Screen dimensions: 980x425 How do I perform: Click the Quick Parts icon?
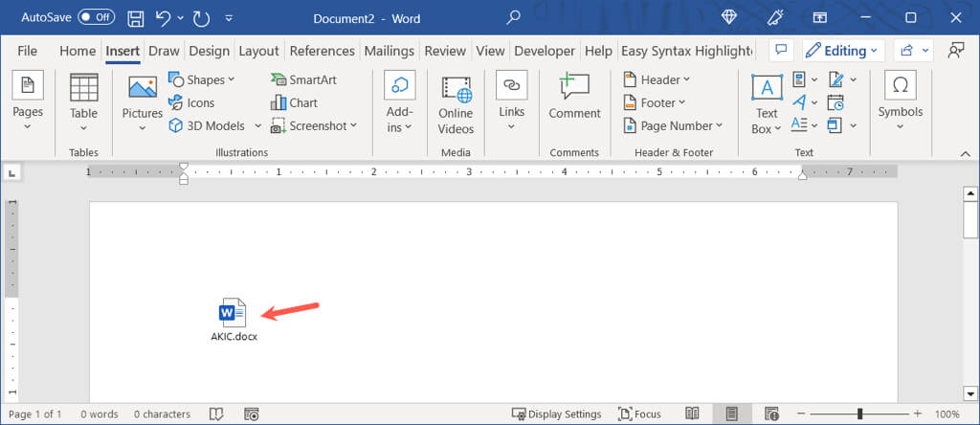pyautogui.click(x=799, y=79)
